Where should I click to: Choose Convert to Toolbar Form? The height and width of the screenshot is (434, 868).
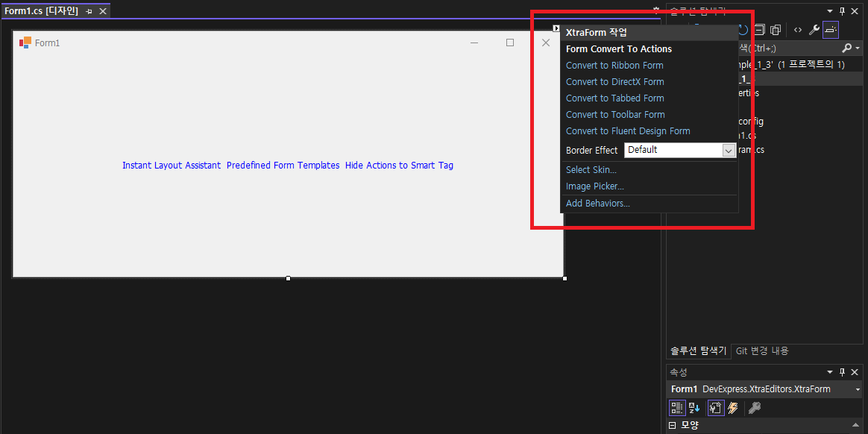click(615, 115)
